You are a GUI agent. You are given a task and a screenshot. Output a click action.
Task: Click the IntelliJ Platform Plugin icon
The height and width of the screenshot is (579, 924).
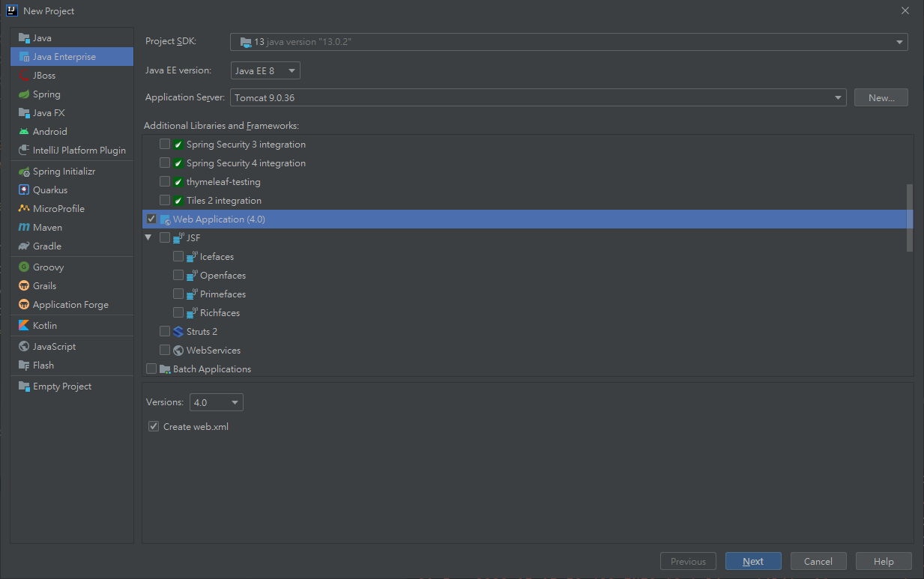(24, 151)
